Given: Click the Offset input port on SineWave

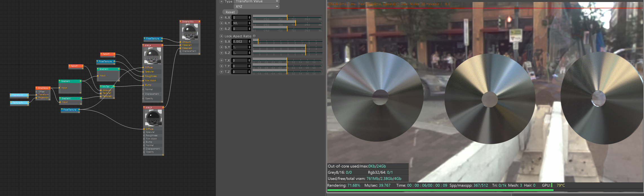Looking at the screenshot, I should pos(36,92).
